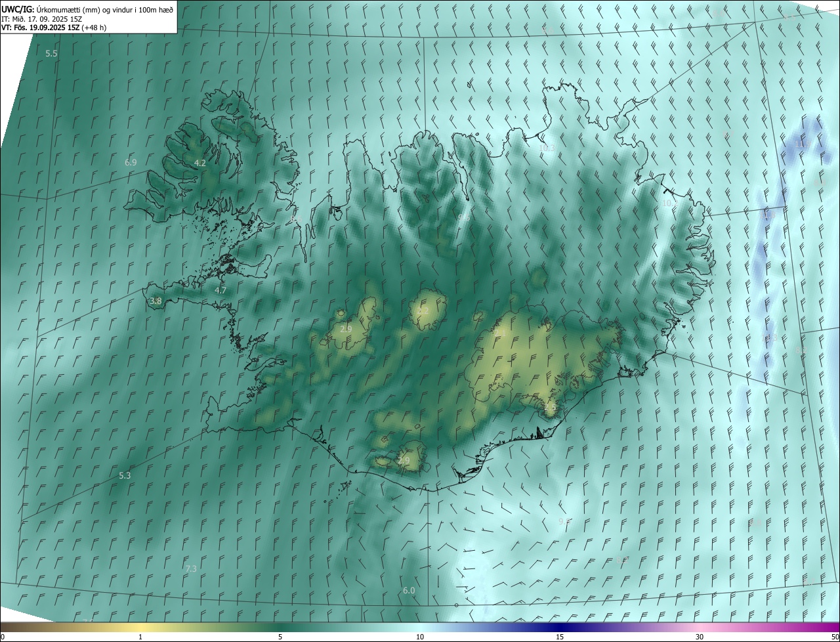Click the 2.2 value on Hofsjökull glacier
840x642 pixels.
[x=423, y=310]
